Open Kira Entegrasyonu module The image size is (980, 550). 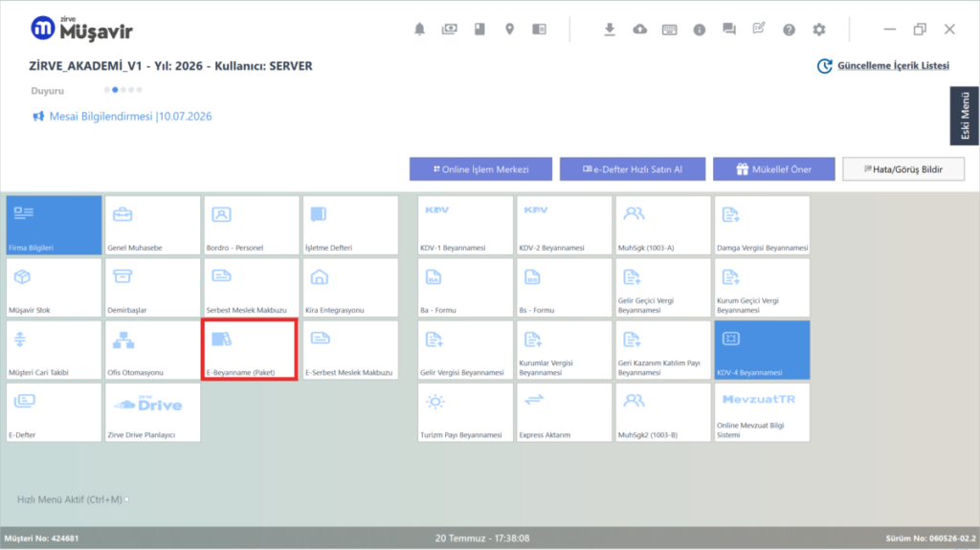click(x=350, y=288)
